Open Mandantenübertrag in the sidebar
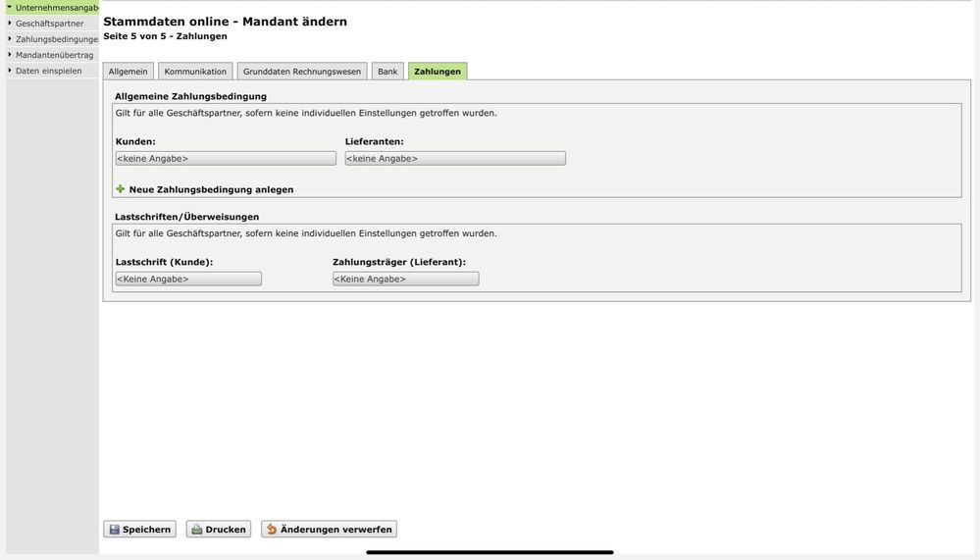The width and height of the screenshot is (980, 560). tap(53, 55)
